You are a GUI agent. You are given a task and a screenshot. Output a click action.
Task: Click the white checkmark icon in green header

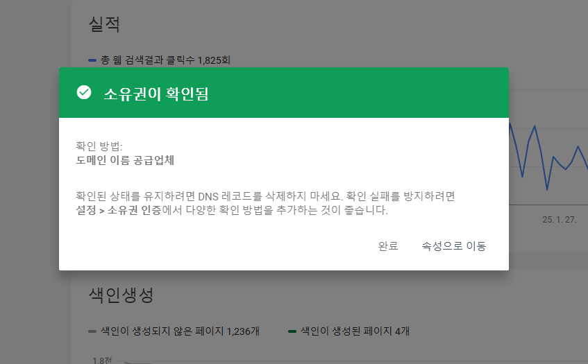click(x=84, y=92)
